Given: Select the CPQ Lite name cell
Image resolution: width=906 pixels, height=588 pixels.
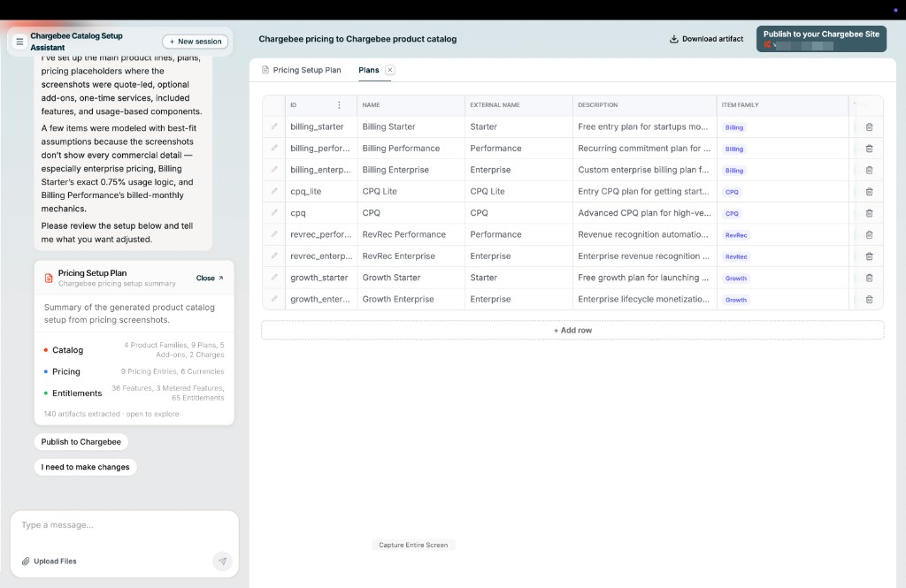Looking at the screenshot, I should pos(411,191).
